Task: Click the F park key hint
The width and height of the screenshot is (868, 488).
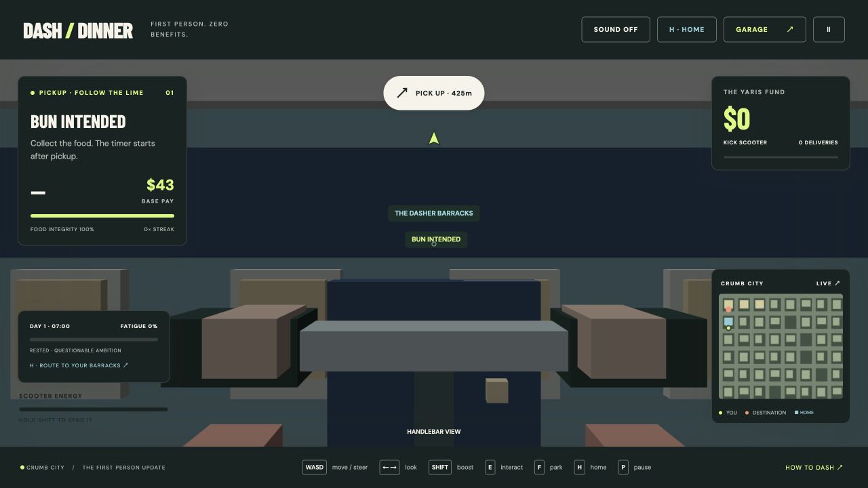Action: 539,467
